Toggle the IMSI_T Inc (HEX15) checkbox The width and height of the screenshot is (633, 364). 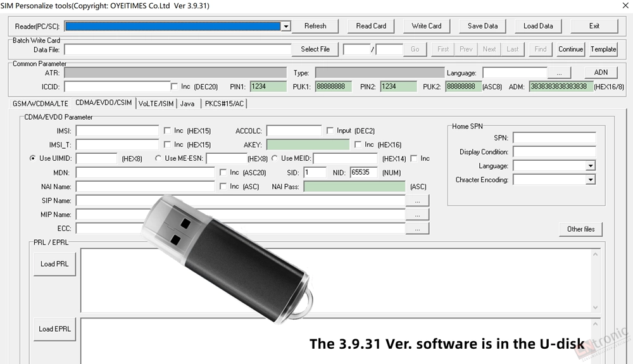[167, 144]
